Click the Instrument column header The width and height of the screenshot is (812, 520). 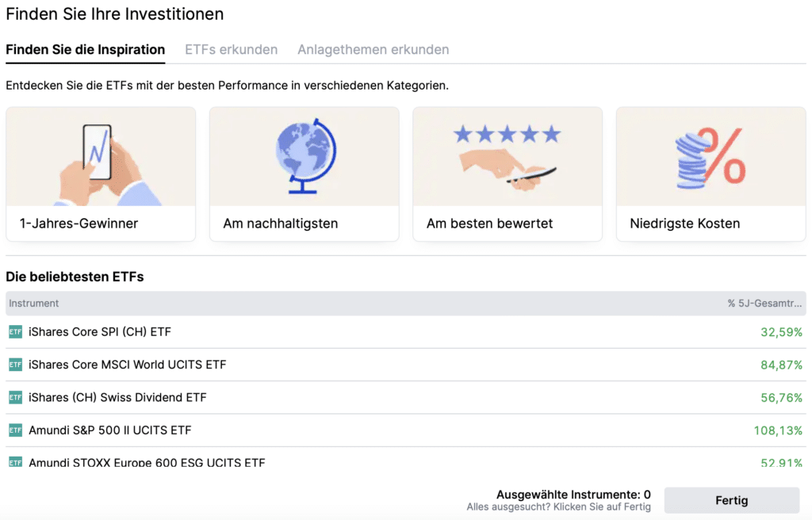pos(34,304)
